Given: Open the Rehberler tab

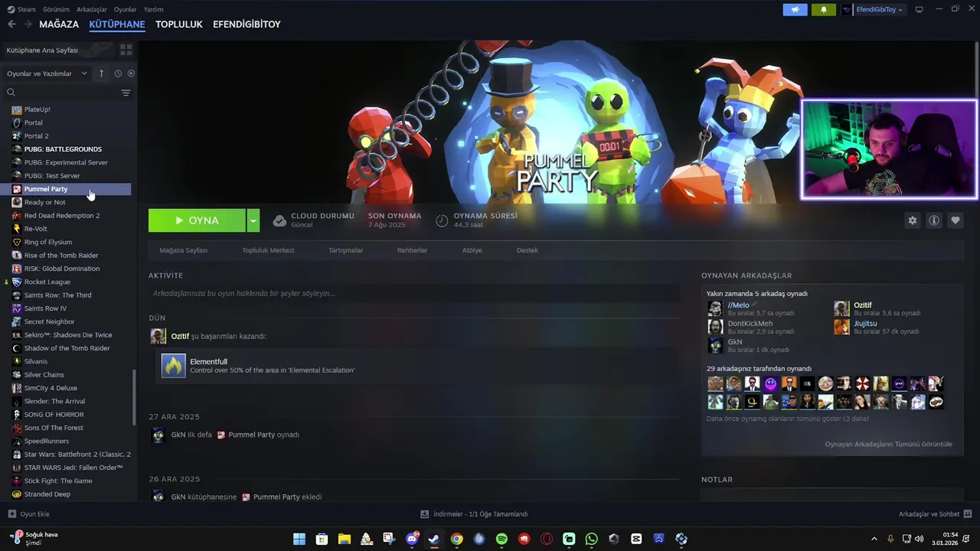Looking at the screenshot, I should [x=412, y=250].
